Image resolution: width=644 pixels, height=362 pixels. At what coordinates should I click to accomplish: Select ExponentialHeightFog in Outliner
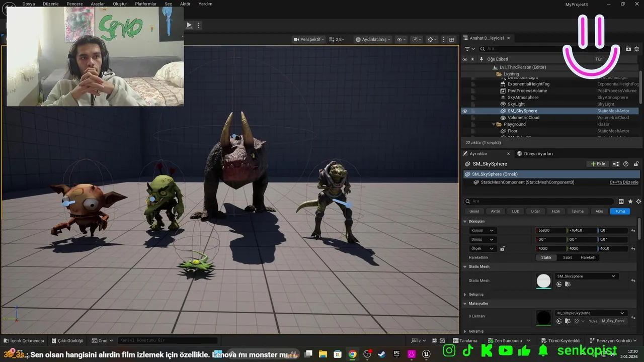point(528,84)
